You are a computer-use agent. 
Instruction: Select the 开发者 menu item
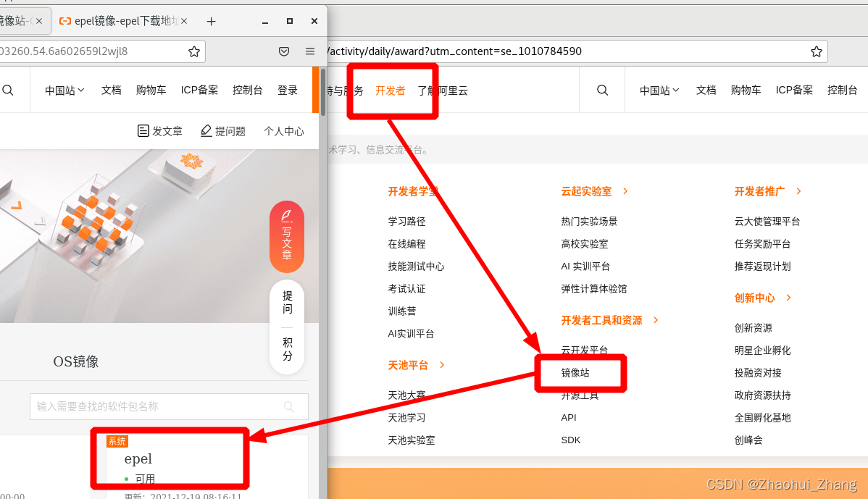[x=391, y=91]
